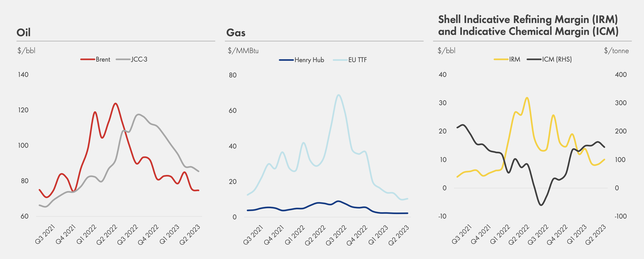The width and height of the screenshot is (644, 259).
Task: Click 'Q2 2022' label on margin chart
Action: [x=519, y=234]
